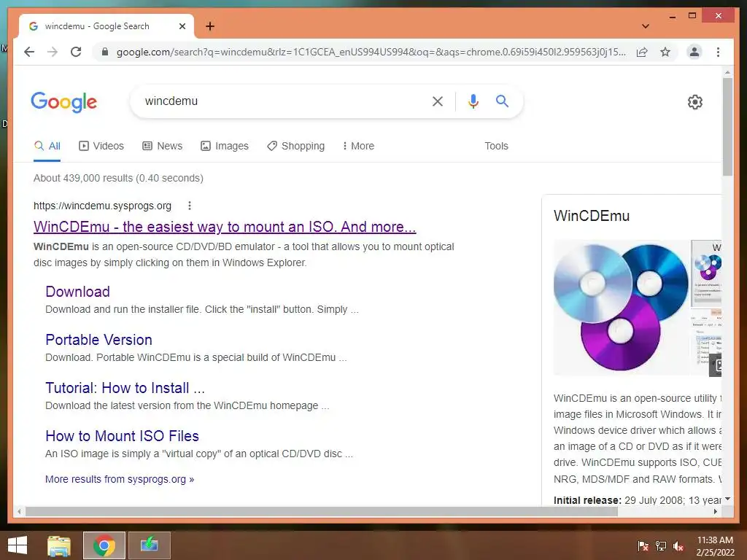Open the Download sitelink
Screen dimensions: 747x560
(77, 292)
